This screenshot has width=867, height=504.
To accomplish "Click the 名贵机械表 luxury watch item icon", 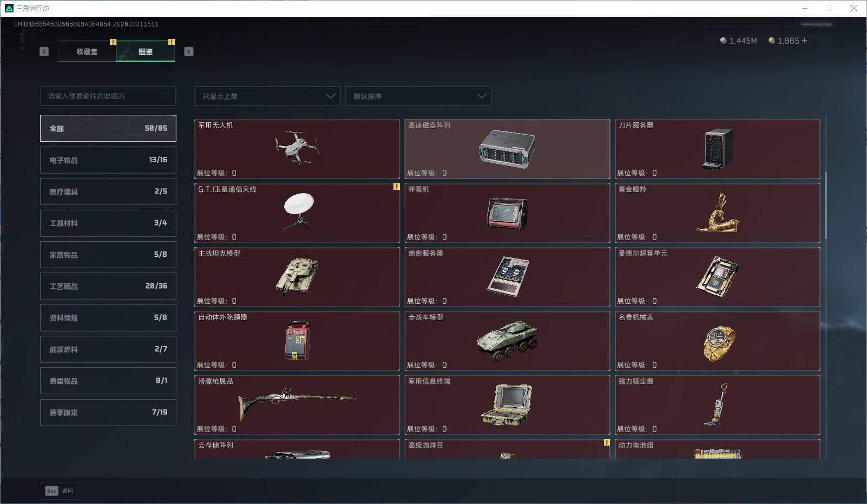I will [x=718, y=341].
